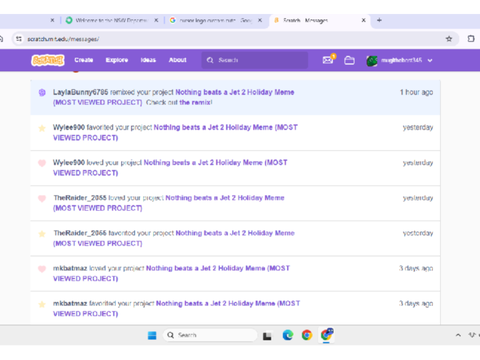
Task: Bookmark this page with star icon
Action: [449, 39]
